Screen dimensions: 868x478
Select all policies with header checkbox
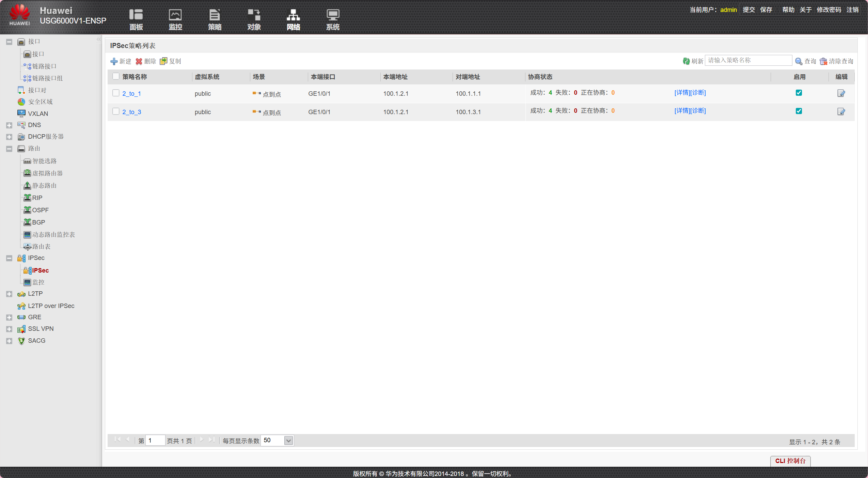116,76
